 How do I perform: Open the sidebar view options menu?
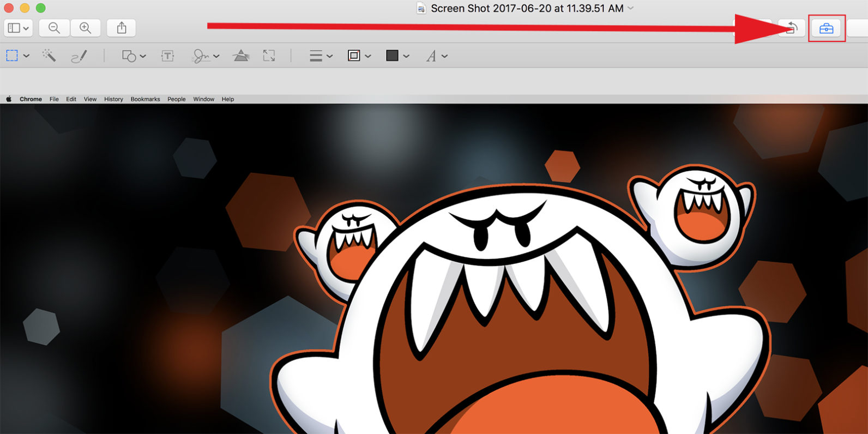tap(18, 28)
